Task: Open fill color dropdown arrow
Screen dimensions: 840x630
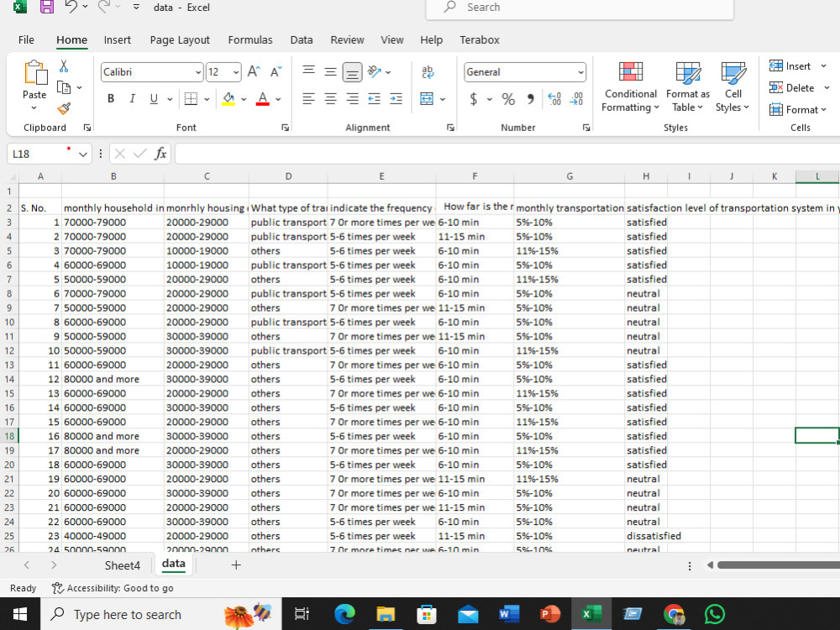Action: pyautogui.click(x=244, y=99)
